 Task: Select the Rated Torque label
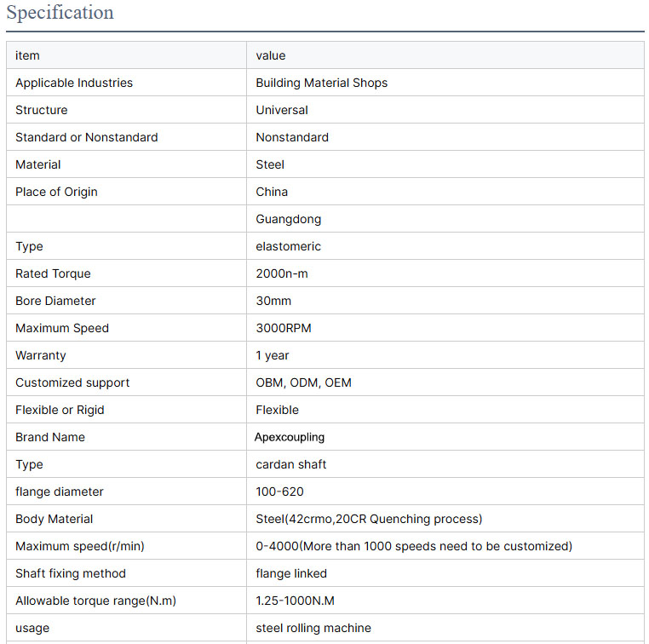(x=53, y=273)
